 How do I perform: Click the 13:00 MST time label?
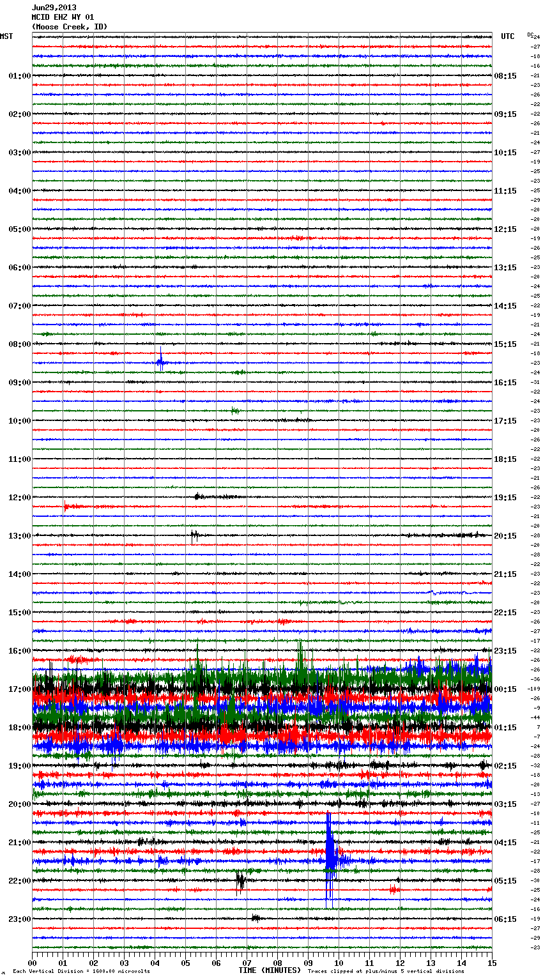20,536
